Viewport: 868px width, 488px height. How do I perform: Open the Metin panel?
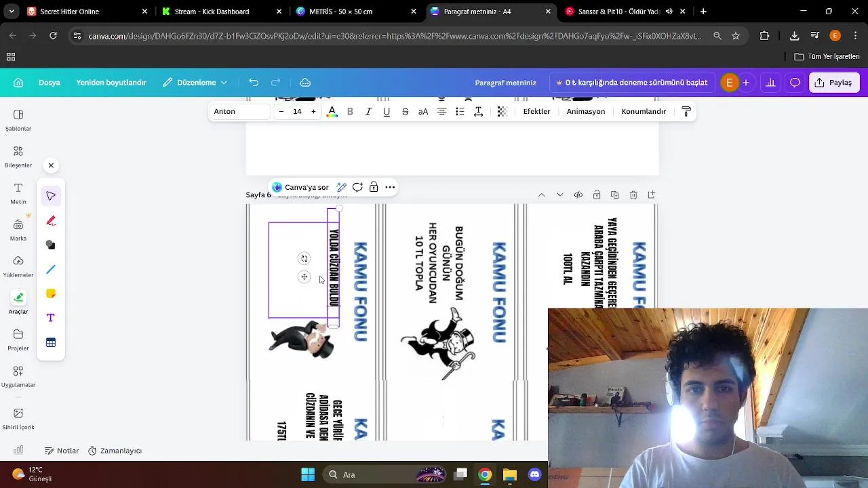18,193
